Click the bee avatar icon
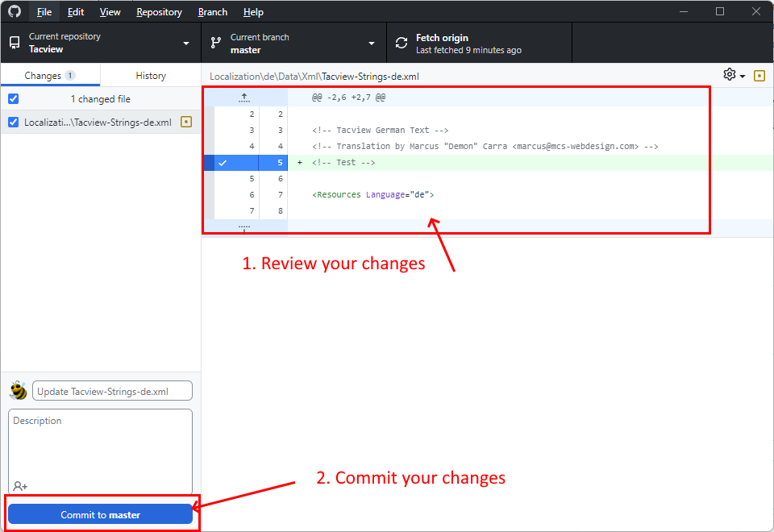The image size is (774, 532). pyautogui.click(x=19, y=390)
